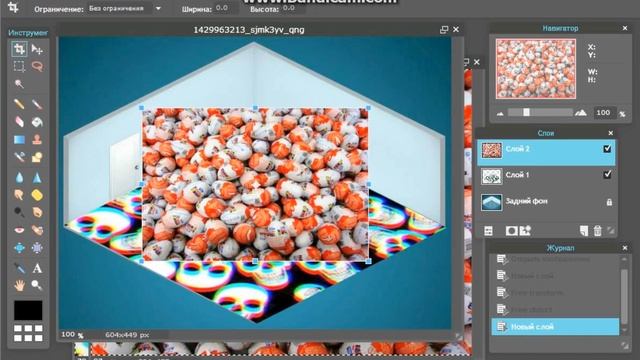Activate the Magic Wand tool
640x360 pixels.
click(19, 84)
